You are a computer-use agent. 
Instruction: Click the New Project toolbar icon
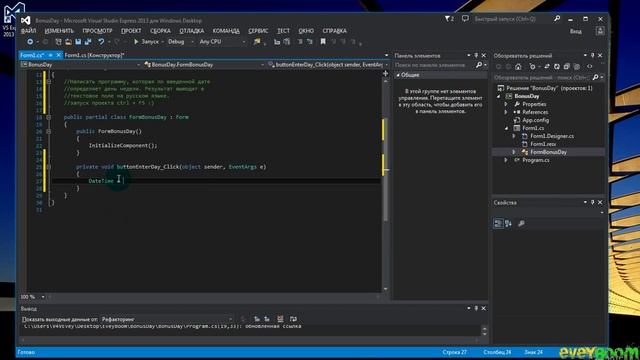(x=58, y=42)
